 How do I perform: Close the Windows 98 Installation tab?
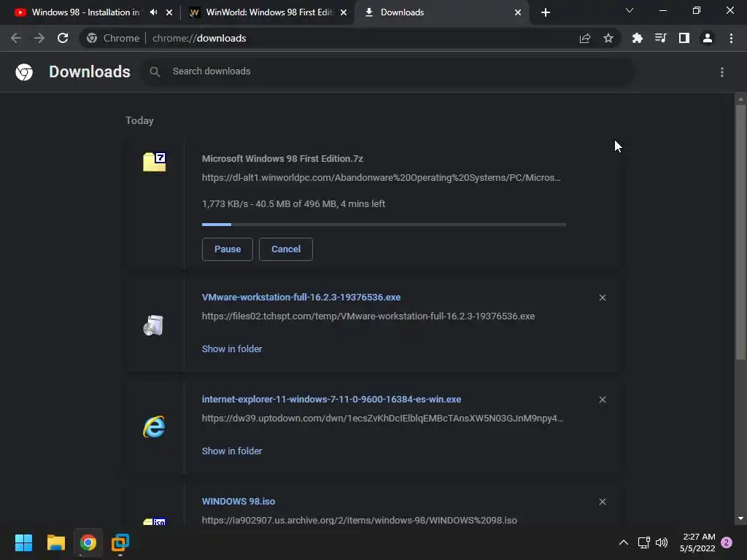coord(169,12)
